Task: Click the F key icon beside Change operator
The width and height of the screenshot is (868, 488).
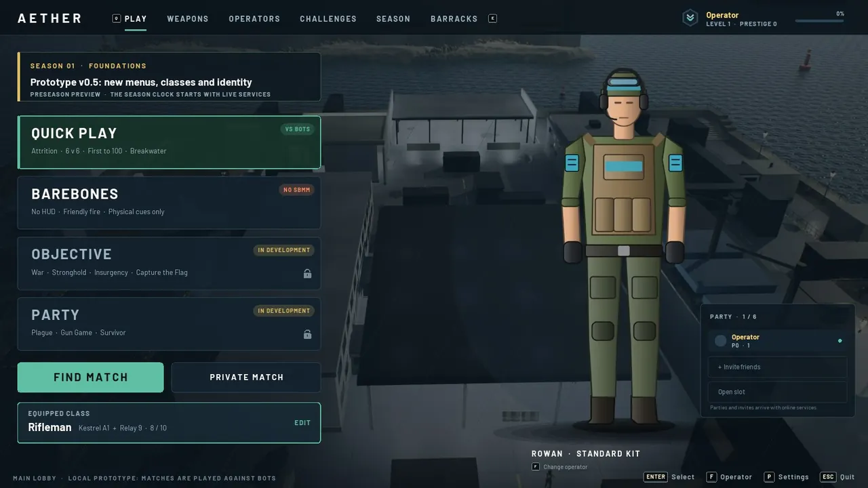Action: (536, 466)
